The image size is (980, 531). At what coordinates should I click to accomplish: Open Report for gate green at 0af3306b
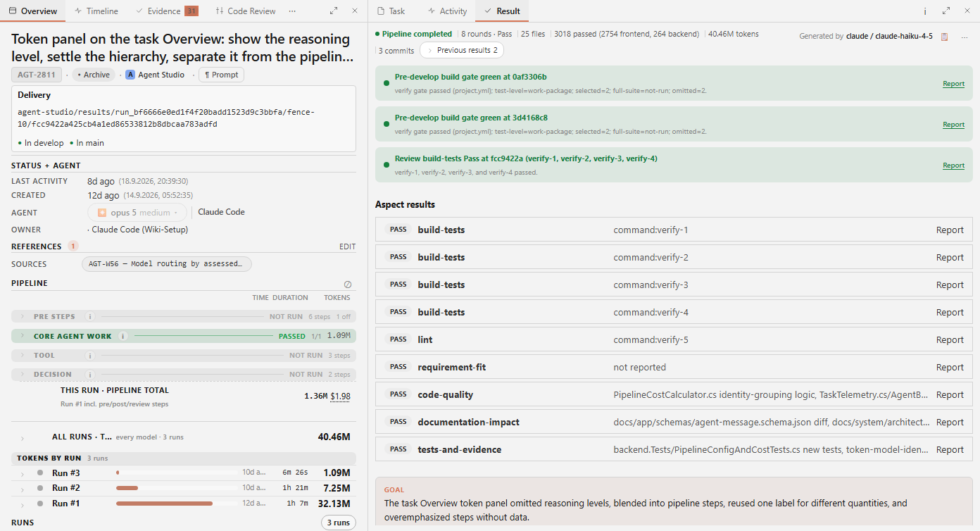click(x=954, y=84)
